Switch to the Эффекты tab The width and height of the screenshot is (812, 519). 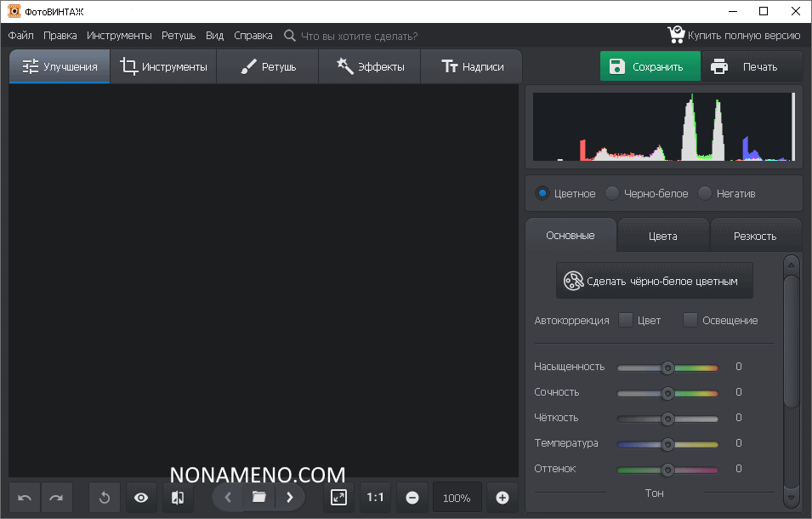[370, 66]
